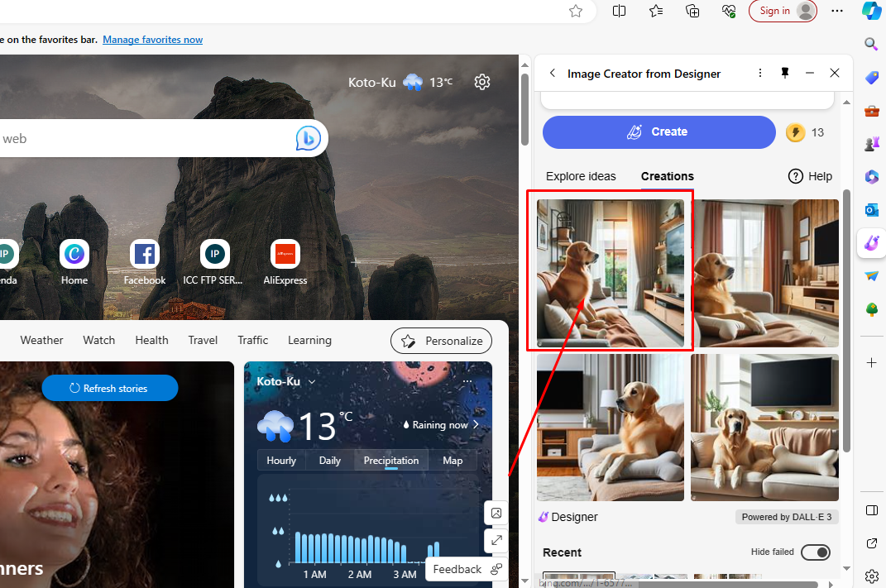
Task: Open browser Settings and more menu
Action: coord(837,11)
